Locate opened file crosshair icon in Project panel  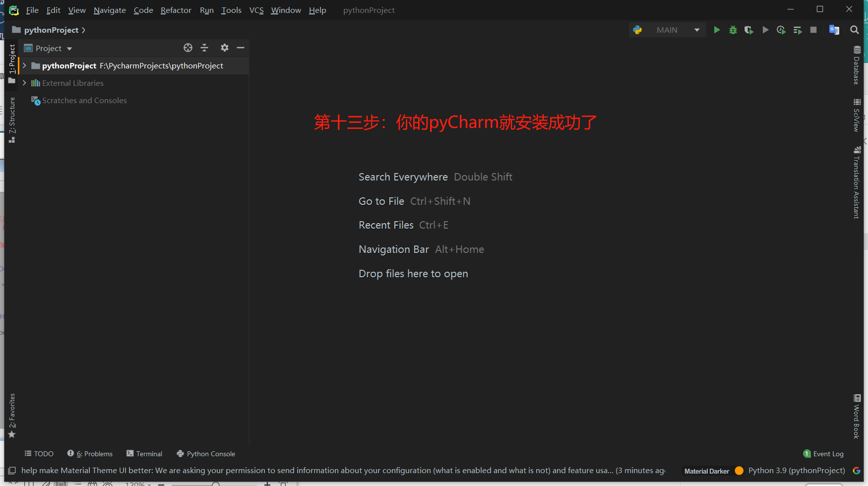[x=188, y=48]
